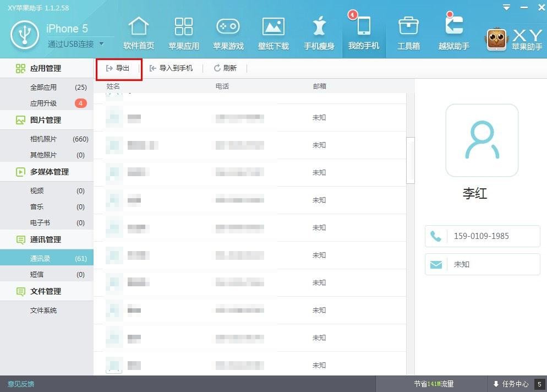Screen dimensions: 547x392
Task: Select the 通讯管理 section header
Action: 47,239
